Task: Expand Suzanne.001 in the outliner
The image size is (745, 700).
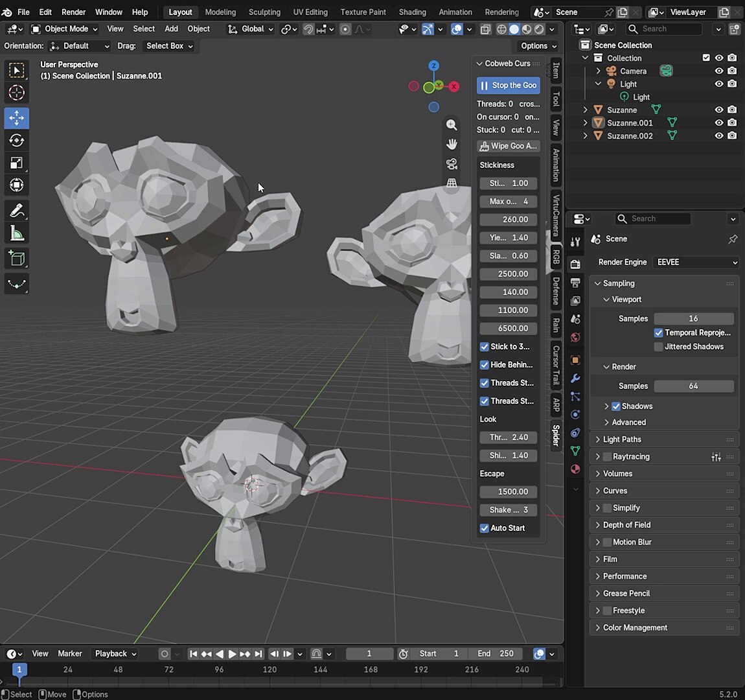Action: (586, 122)
